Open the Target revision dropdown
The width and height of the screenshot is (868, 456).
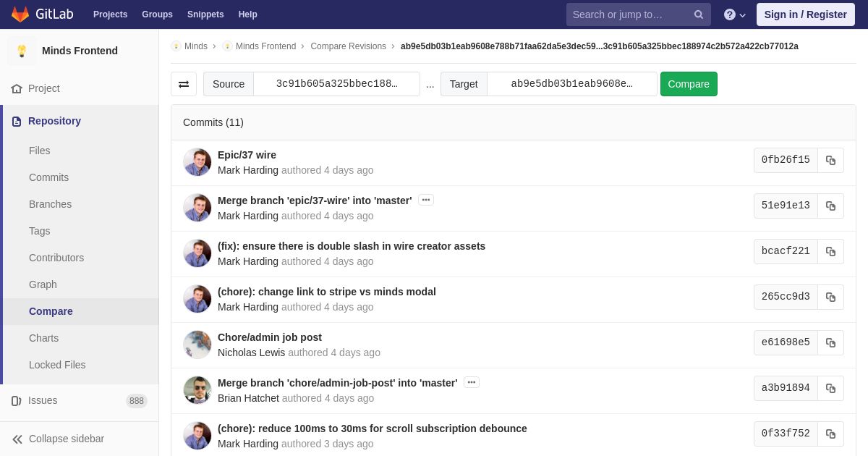click(x=571, y=84)
